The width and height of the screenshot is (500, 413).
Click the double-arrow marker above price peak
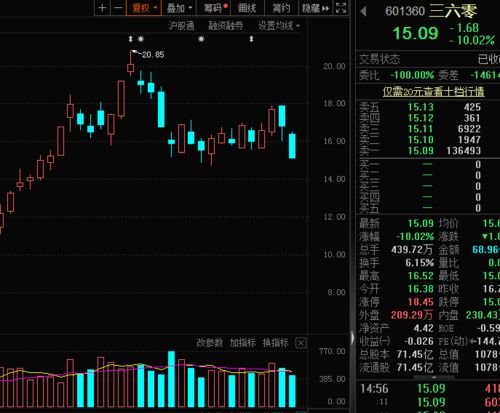[131, 39]
